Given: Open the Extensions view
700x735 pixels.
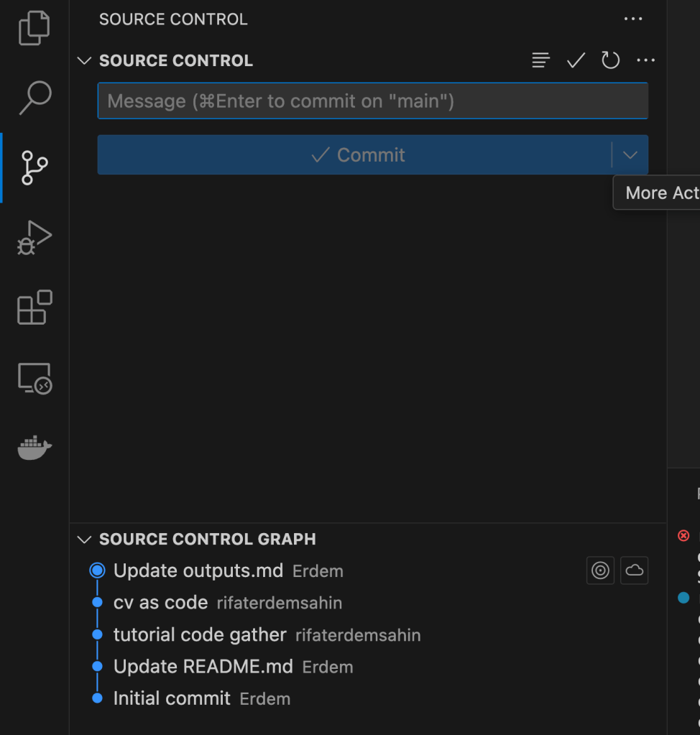Looking at the screenshot, I should (x=34, y=308).
